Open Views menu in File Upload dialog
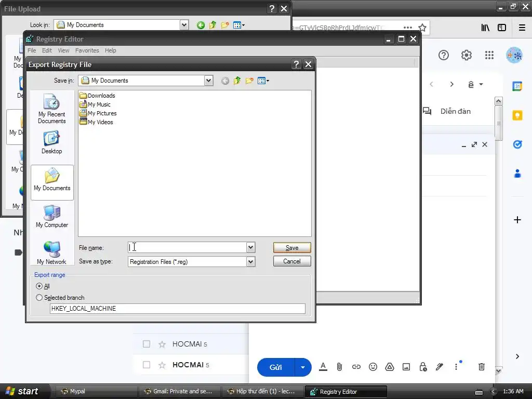The height and width of the screenshot is (399, 532). pos(239,25)
